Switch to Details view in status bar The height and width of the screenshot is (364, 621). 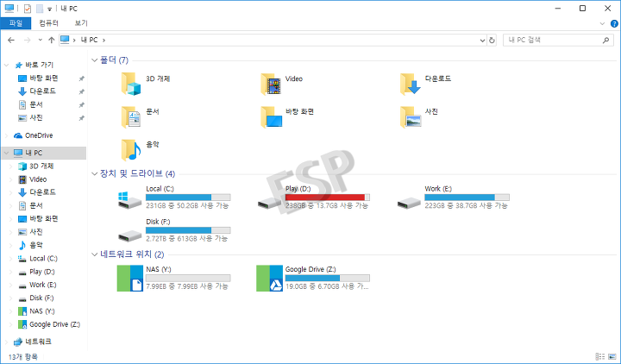[x=600, y=356]
